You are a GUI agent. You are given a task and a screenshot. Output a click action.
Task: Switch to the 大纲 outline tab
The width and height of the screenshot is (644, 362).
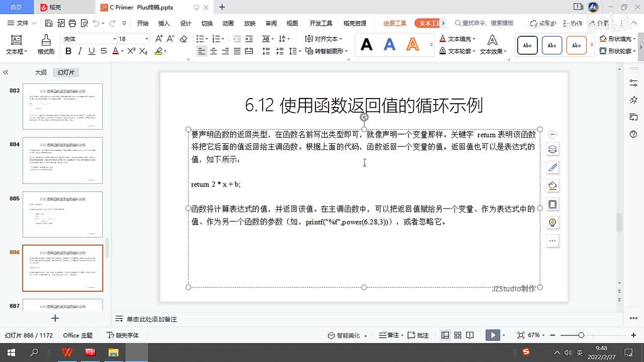41,72
